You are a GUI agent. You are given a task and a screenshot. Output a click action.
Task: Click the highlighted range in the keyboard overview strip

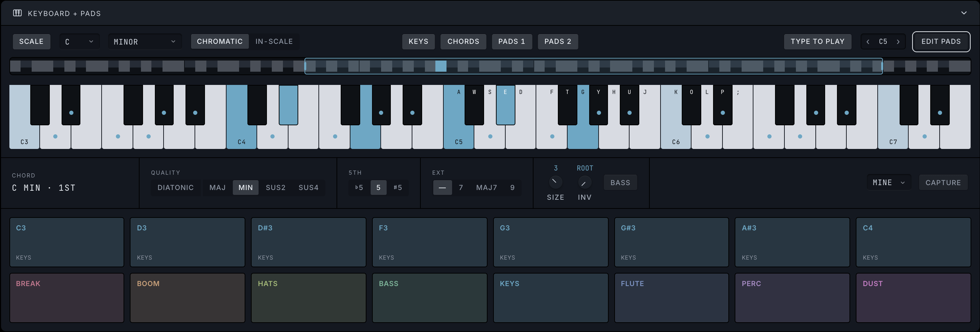[x=593, y=66]
